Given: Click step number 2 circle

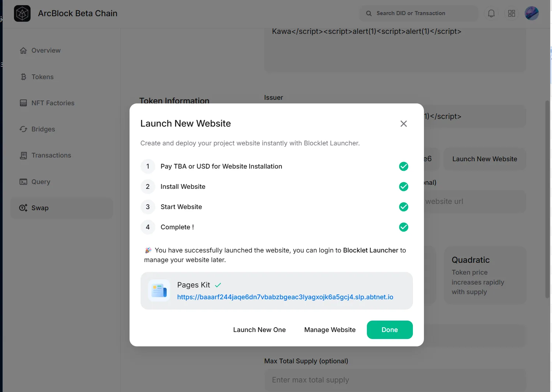Looking at the screenshot, I should pyautogui.click(x=148, y=187).
